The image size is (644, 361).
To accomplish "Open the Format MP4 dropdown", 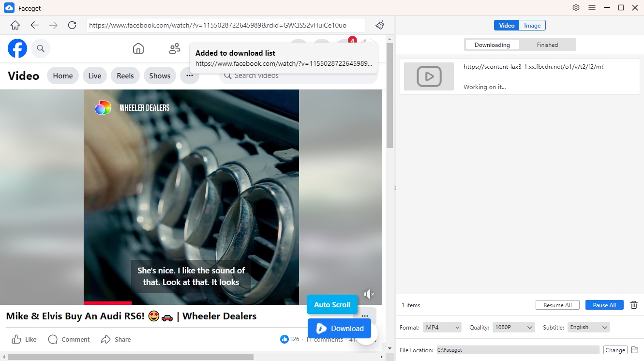I will 442,328.
